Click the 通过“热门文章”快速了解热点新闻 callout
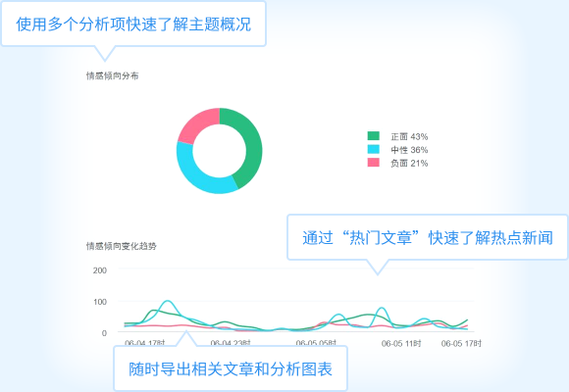Screen dimensions: 569x392 [428, 237]
